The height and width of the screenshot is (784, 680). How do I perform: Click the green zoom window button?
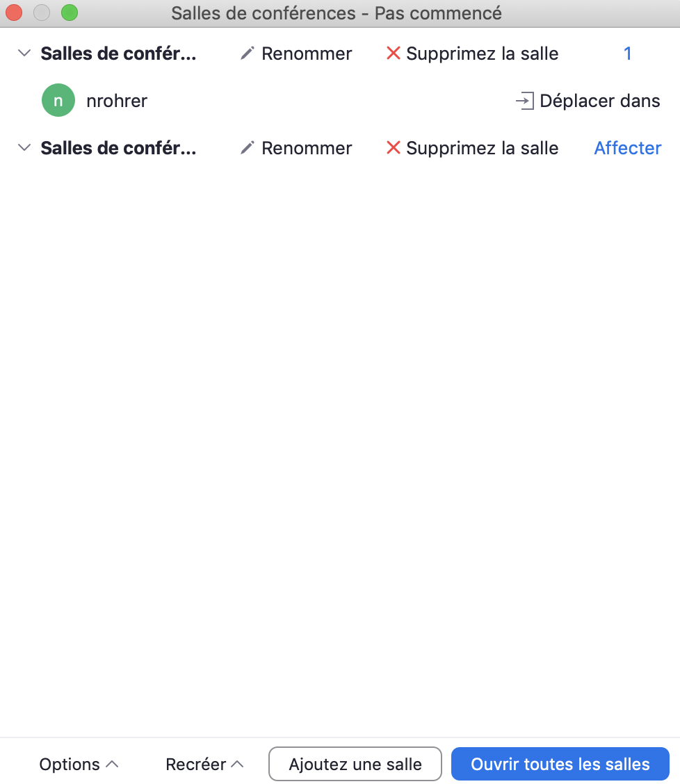tap(69, 13)
